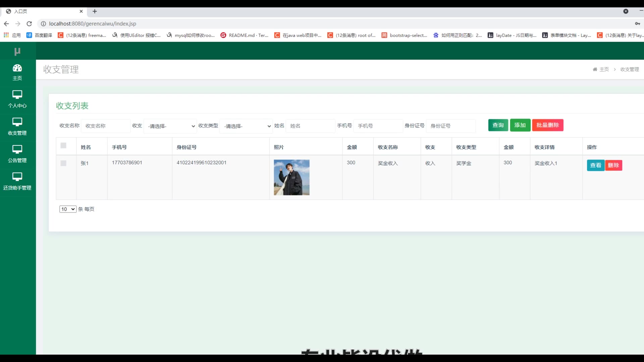The height and width of the screenshot is (362, 644).
Task: Toggle the select-all checkbox in table header
Action: [63, 145]
